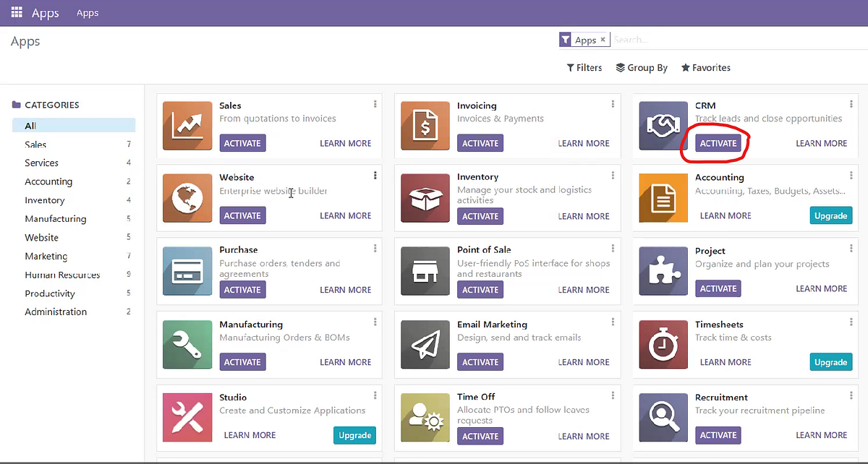Open the Group By dropdown

[641, 67]
